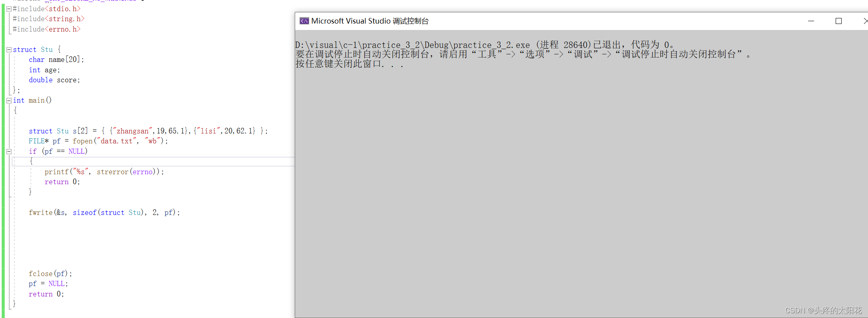Click the fclose(pf); line

(50, 274)
